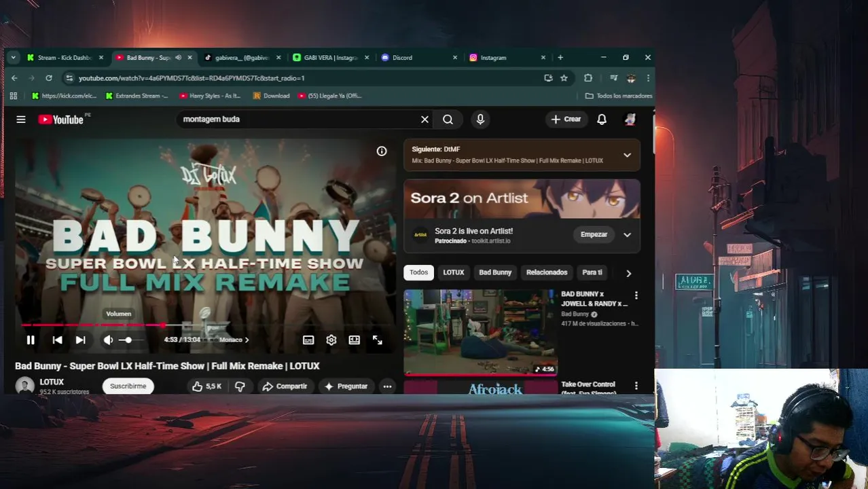This screenshot has height=489, width=868.
Task: Click the Preguntar button
Action: (x=346, y=386)
